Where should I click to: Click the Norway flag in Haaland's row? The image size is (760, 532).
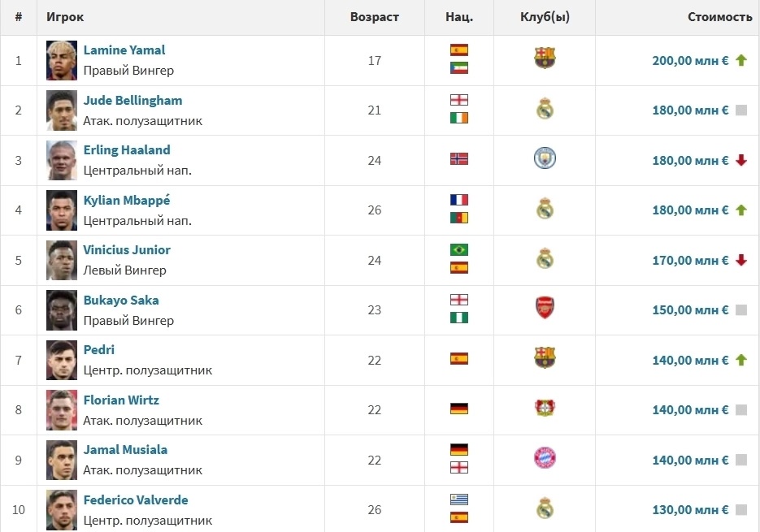click(x=459, y=159)
